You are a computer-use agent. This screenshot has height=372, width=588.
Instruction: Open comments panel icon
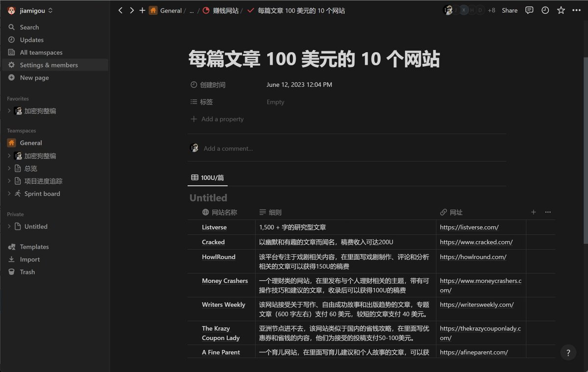click(529, 10)
